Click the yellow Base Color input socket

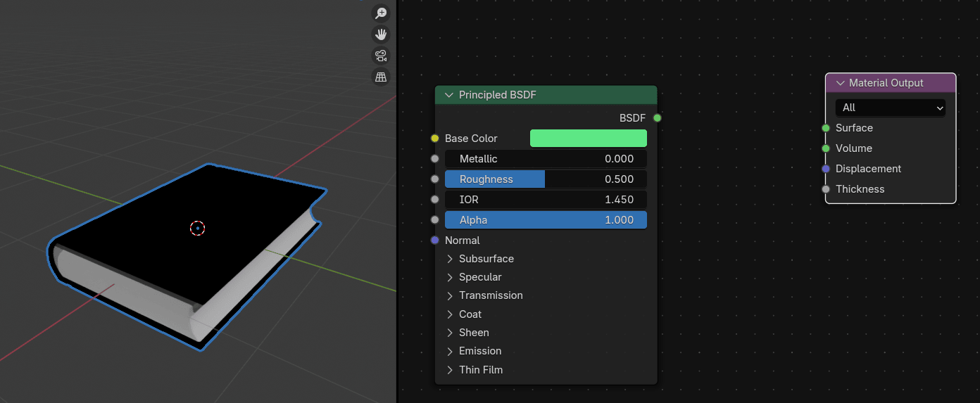coord(435,139)
